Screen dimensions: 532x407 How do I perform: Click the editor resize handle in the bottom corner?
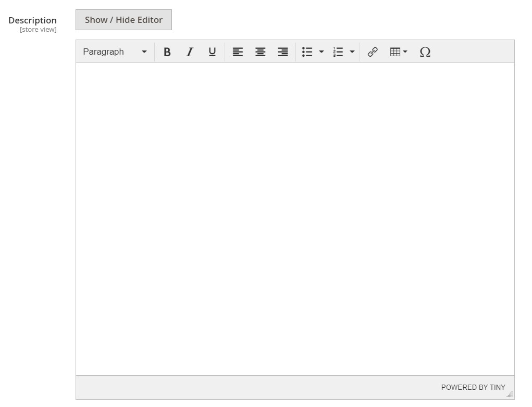510,394
